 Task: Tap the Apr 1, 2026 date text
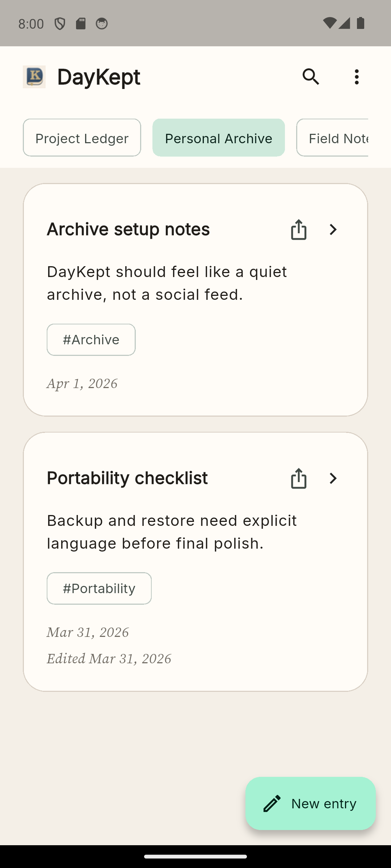coord(81,383)
